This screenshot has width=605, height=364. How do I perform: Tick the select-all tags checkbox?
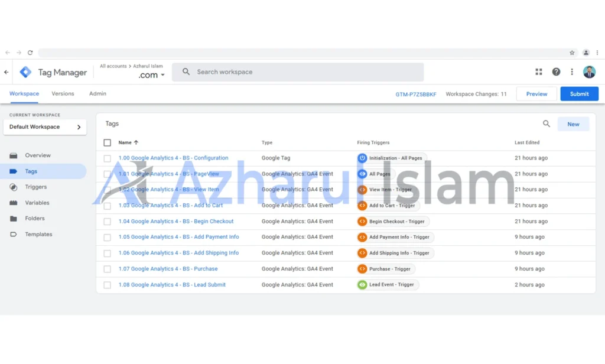coord(108,143)
